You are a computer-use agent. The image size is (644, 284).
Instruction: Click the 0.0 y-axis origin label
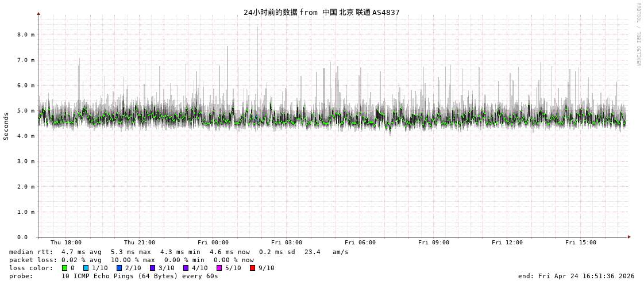(22, 237)
